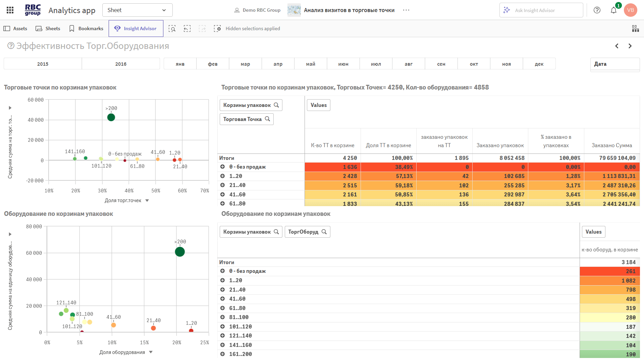Expand the '0 - без продаж' table row
The width and height of the screenshot is (644, 362).
(x=223, y=167)
